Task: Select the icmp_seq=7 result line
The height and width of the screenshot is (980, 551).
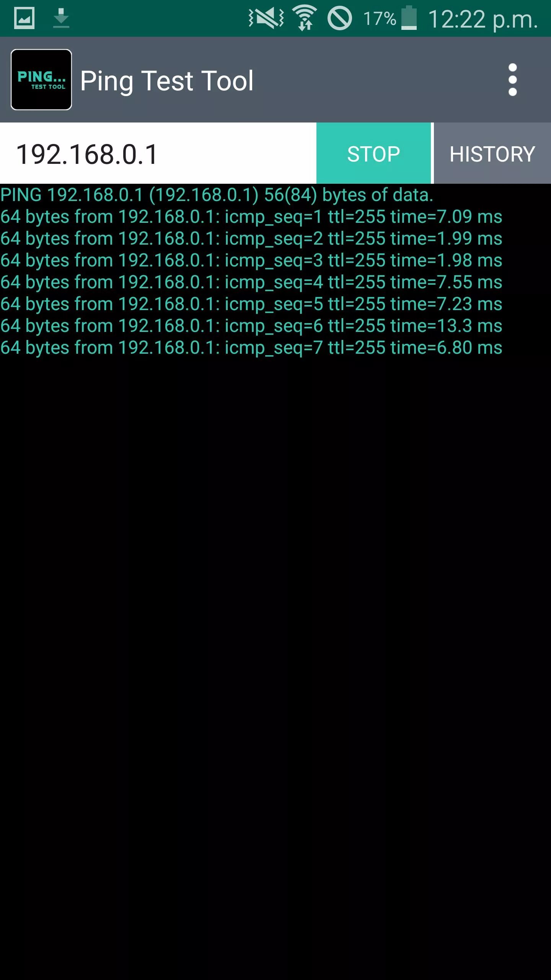Action: (251, 348)
